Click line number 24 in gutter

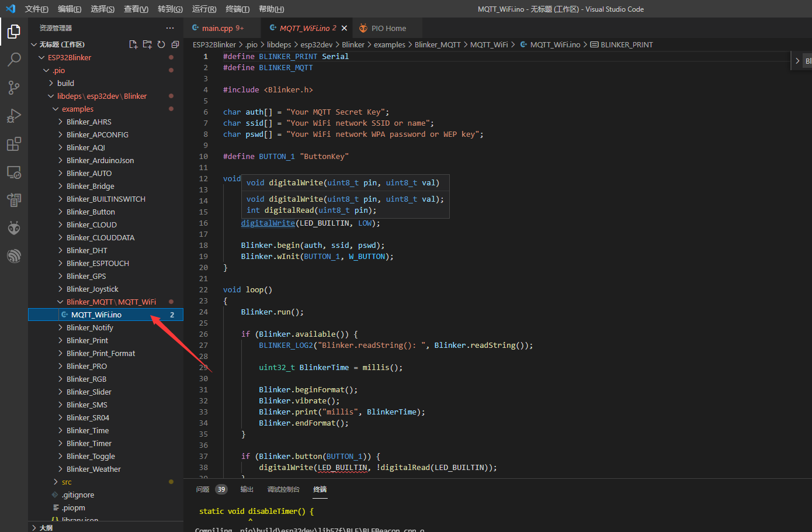coord(203,312)
